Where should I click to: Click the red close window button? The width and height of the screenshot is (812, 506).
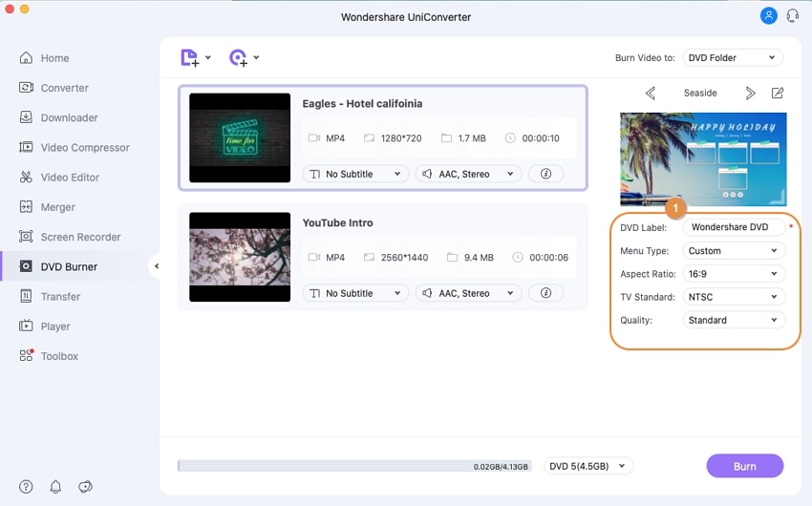(x=10, y=9)
